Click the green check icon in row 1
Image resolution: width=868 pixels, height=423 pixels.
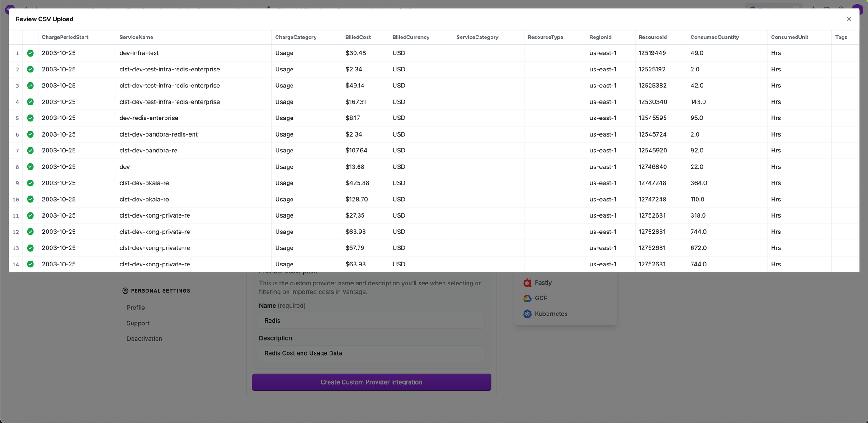(30, 53)
